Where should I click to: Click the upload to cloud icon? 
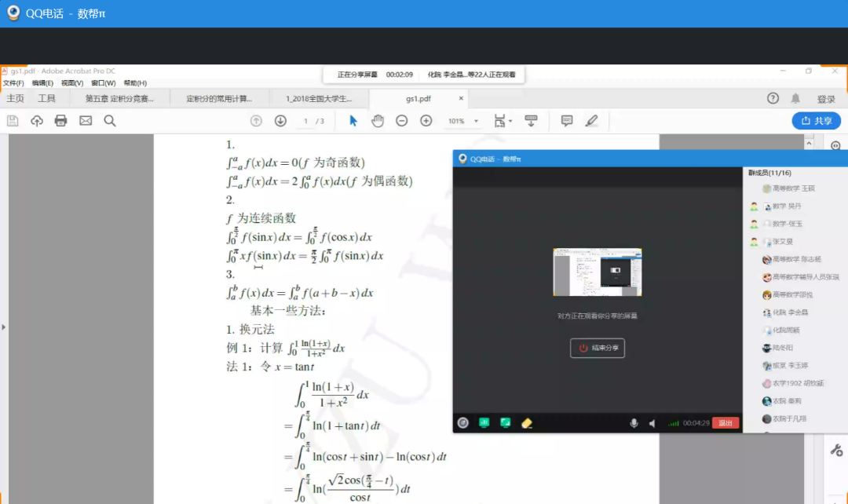pyautogui.click(x=37, y=121)
